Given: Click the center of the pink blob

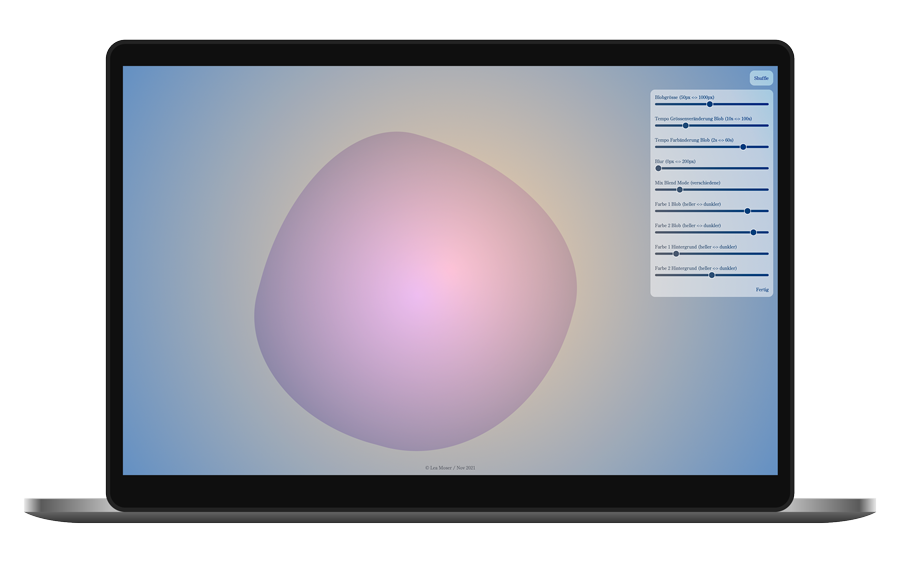Looking at the screenshot, I should coord(415,292).
